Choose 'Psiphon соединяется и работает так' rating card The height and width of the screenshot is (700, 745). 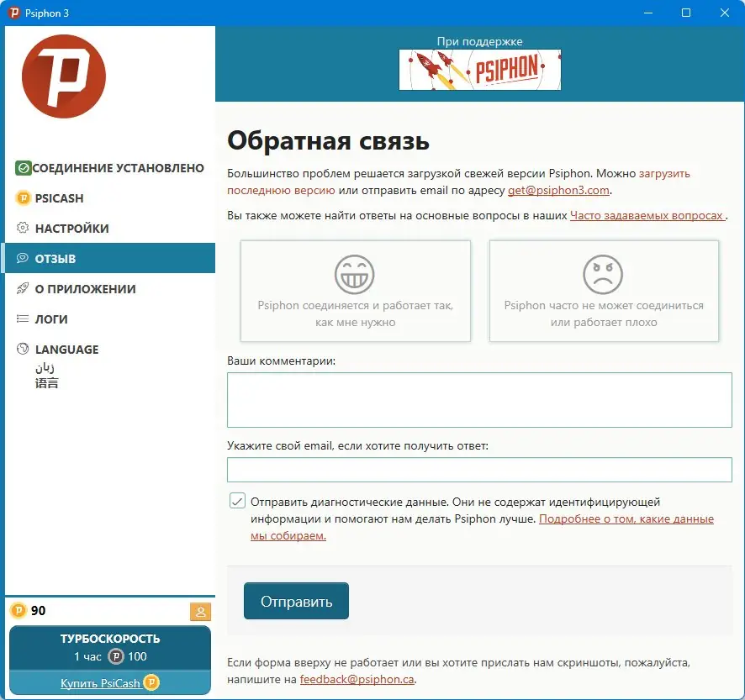[356, 291]
